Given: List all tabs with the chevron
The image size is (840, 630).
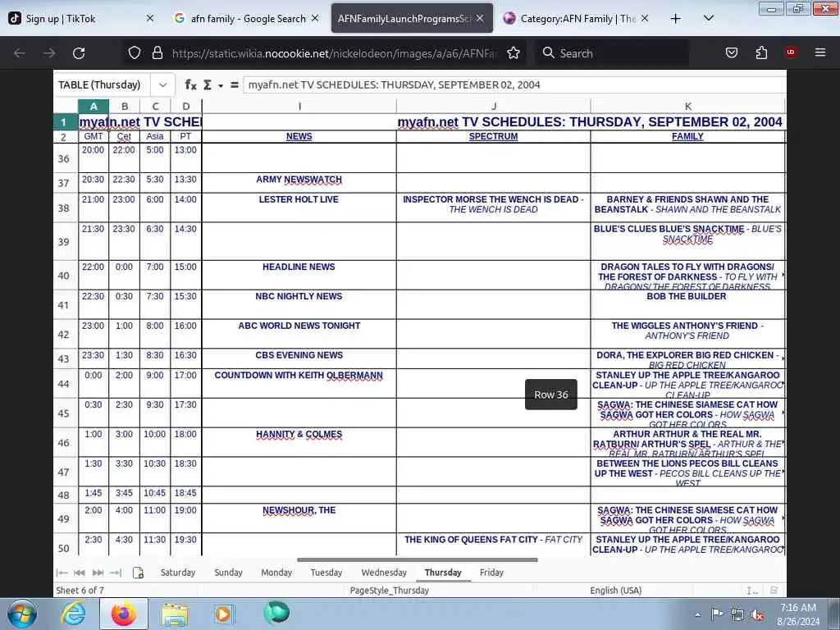Looking at the screenshot, I should (708, 18).
